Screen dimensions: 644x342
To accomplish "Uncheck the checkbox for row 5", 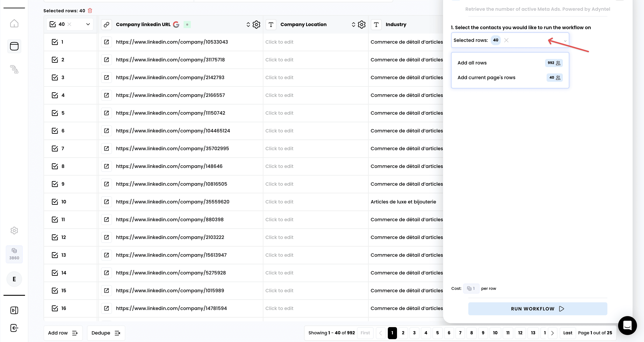I will tap(55, 113).
